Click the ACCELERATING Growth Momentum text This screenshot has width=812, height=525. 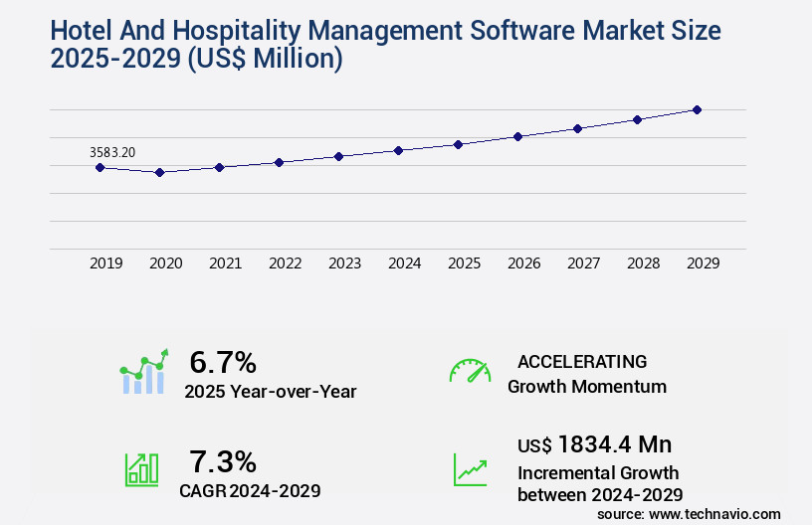coord(587,374)
